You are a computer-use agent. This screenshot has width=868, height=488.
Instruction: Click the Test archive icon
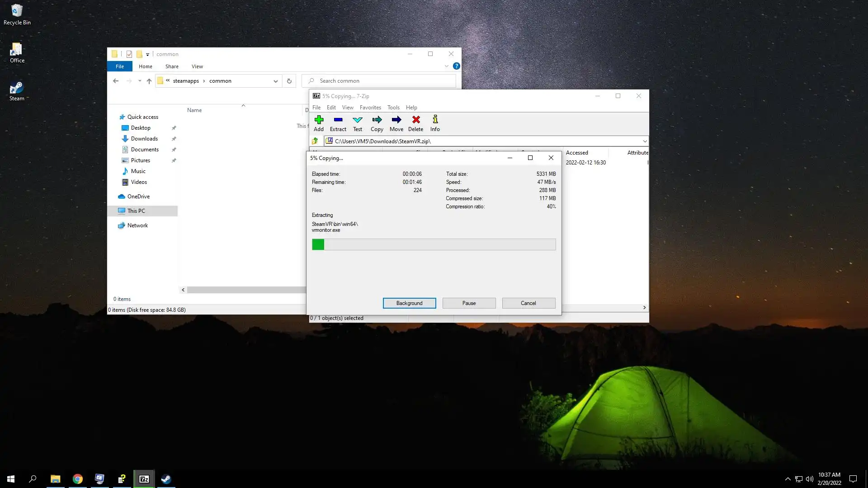pyautogui.click(x=358, y=120)
